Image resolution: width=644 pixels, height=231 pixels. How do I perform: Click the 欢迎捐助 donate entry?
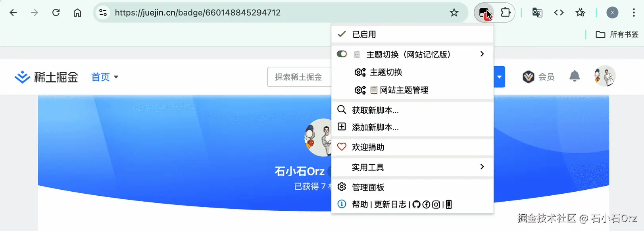click(412, 147)
